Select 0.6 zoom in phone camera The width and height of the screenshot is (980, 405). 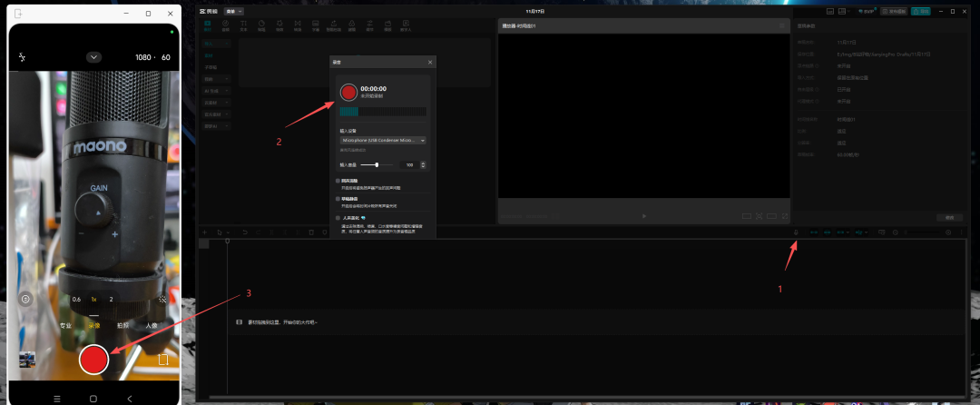pos(76,300)
